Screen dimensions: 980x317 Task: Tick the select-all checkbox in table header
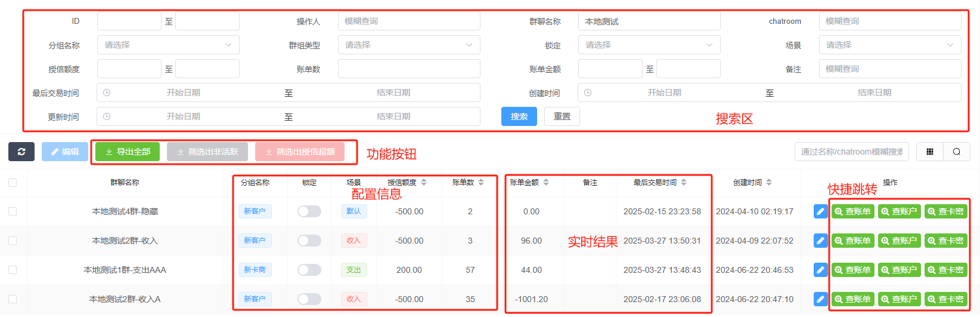13,183
